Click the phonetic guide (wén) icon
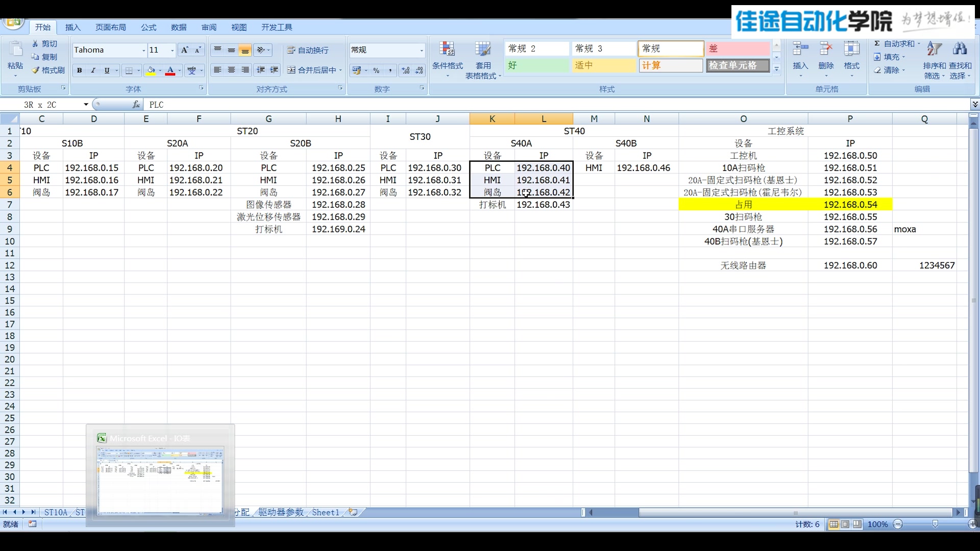The image size is (980, 551). pos(191,70)
